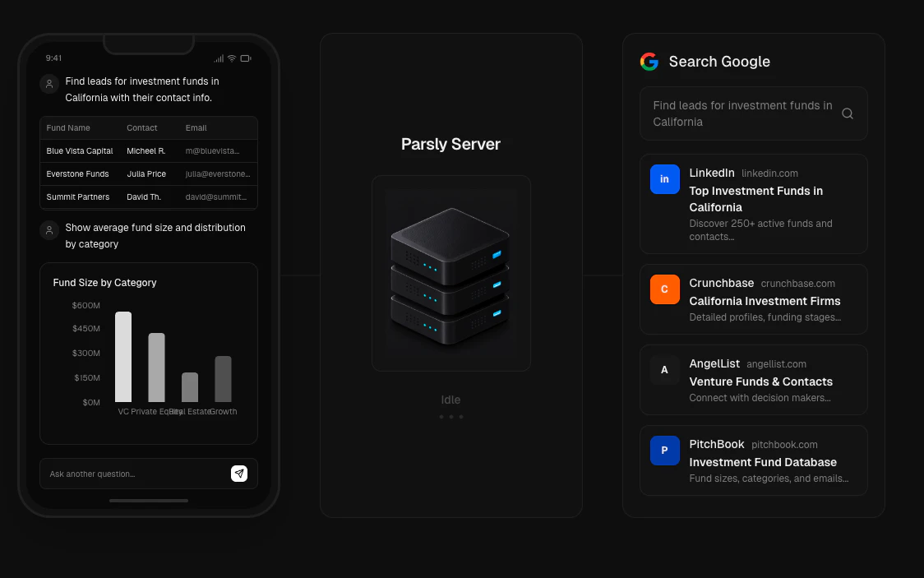Click the 'Parsly Server' heading
924x578 pixels.
450,145
